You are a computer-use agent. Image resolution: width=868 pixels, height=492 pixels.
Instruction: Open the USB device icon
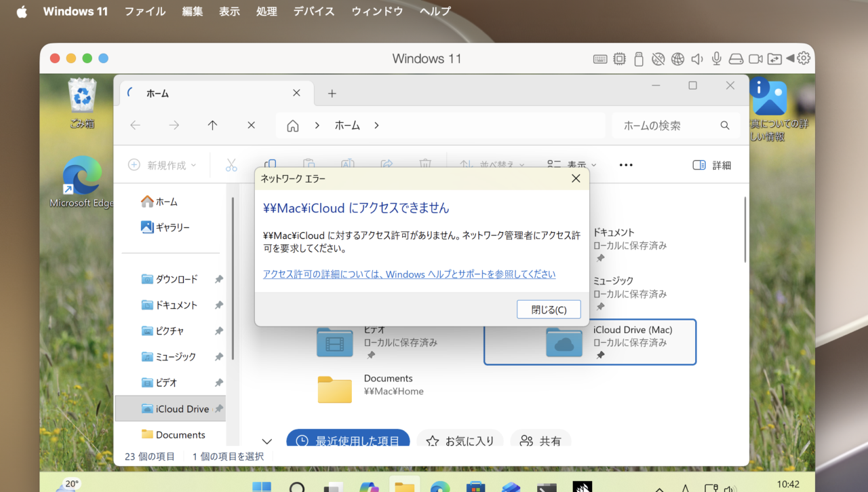(x=638, y=59)
